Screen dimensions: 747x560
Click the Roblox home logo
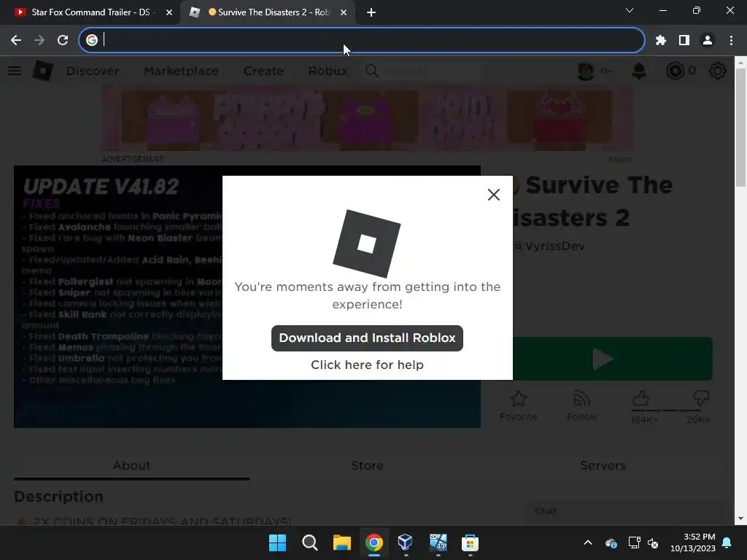(42, 71)
